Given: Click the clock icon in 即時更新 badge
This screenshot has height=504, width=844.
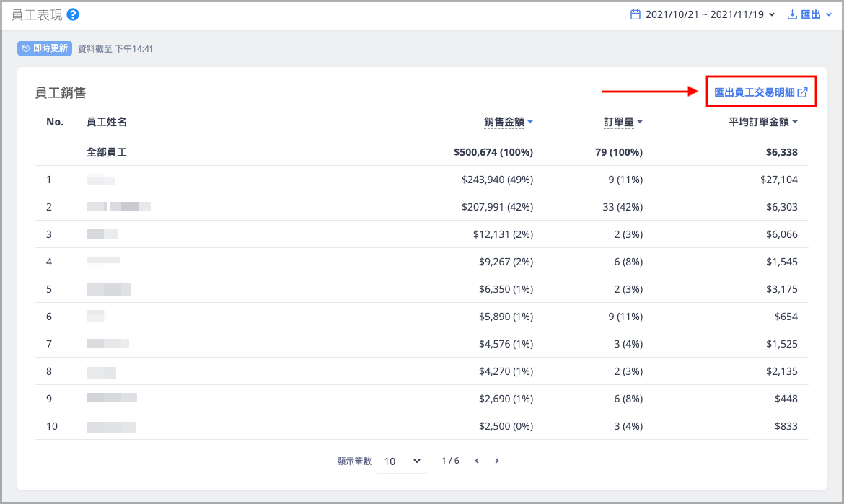Looking at the screenshot, I should [x=26, y=48].
